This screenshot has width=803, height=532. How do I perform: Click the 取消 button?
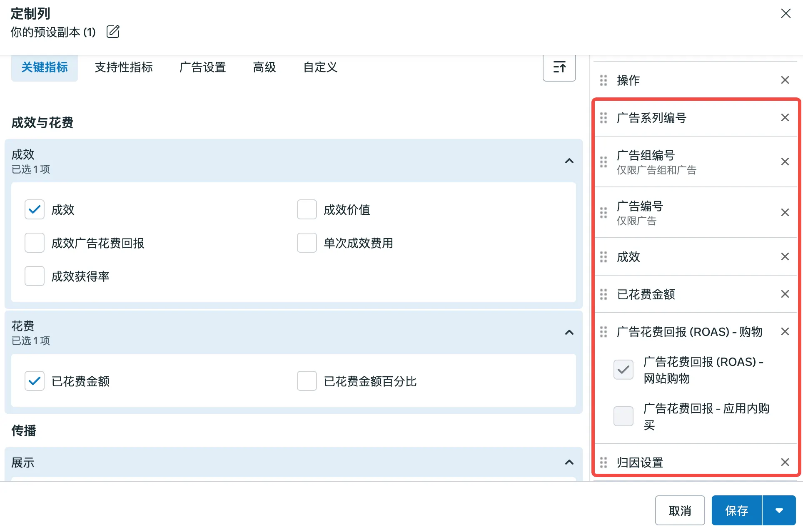(680, 510)
